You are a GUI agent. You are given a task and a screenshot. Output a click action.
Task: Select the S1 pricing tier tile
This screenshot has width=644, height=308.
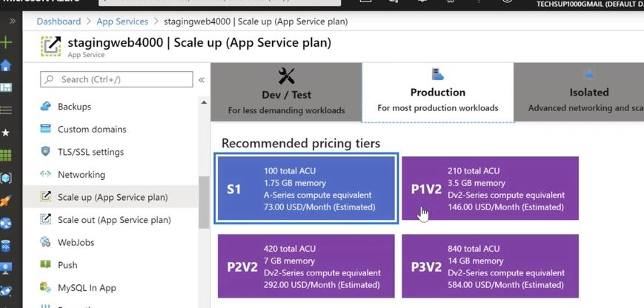306,189
